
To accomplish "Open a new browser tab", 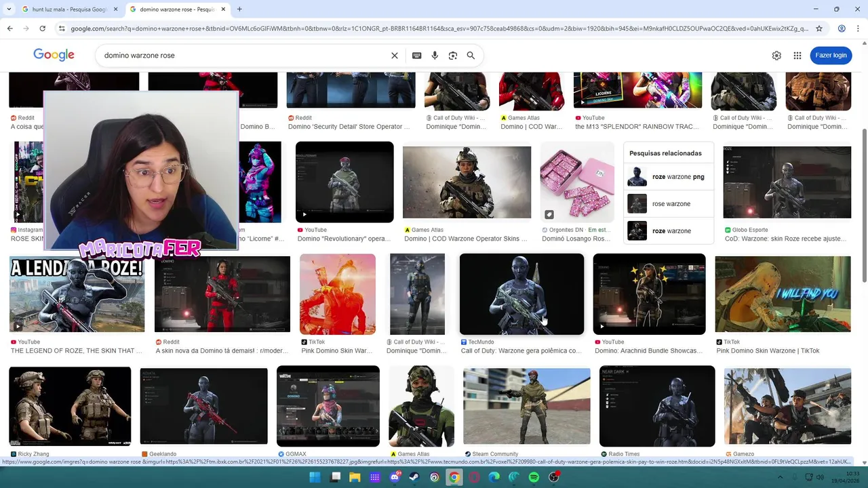I will pos(239,9).
